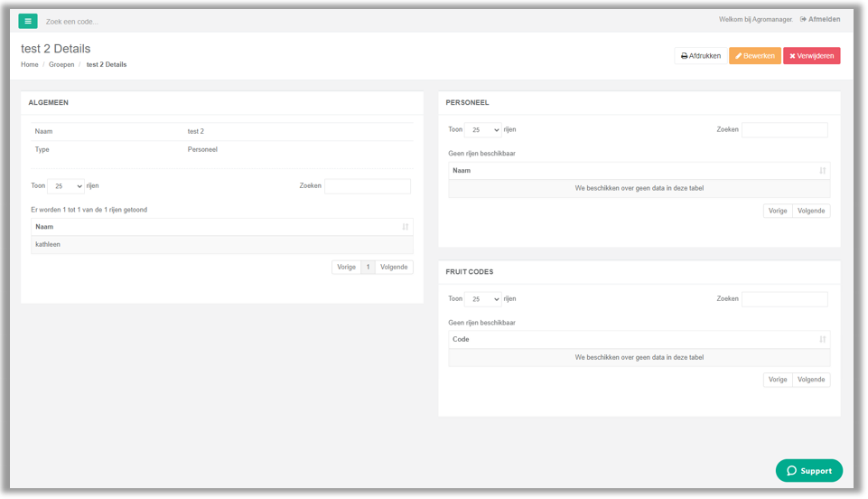The width and height of the screenshot is (868, 499).
Task: Select the kathleen row in the table
Action: 222,245
